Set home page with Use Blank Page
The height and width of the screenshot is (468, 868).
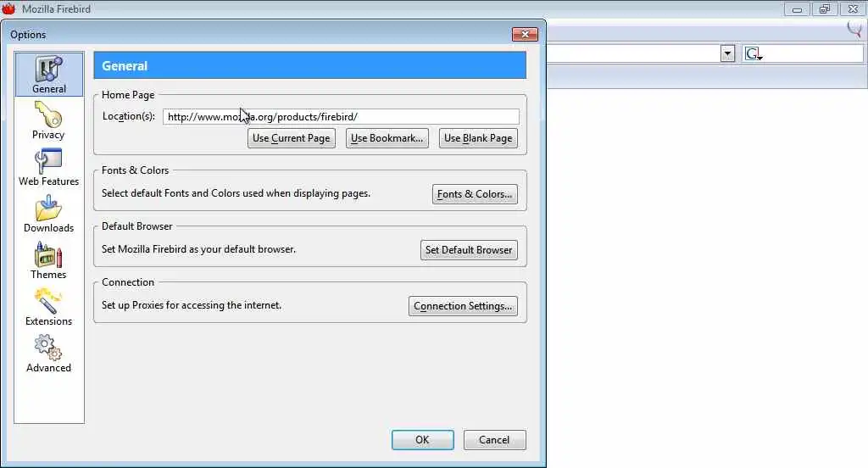478,138
